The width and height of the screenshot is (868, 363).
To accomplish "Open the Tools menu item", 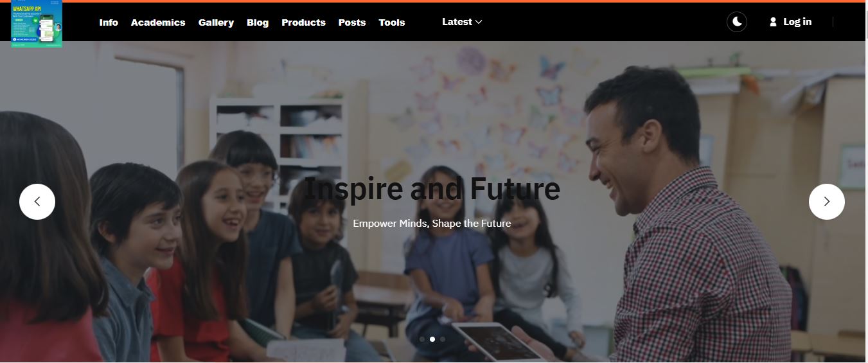I will [392, 22].
